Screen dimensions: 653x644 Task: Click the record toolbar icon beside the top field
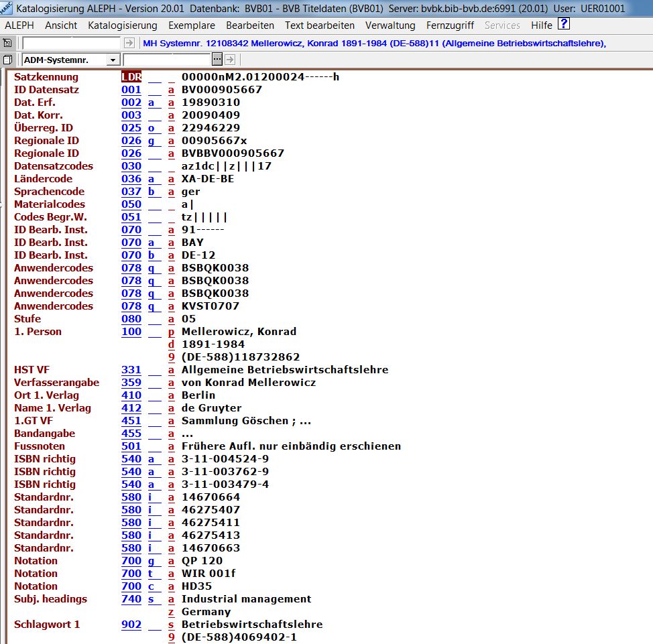(x=7, y=43)
